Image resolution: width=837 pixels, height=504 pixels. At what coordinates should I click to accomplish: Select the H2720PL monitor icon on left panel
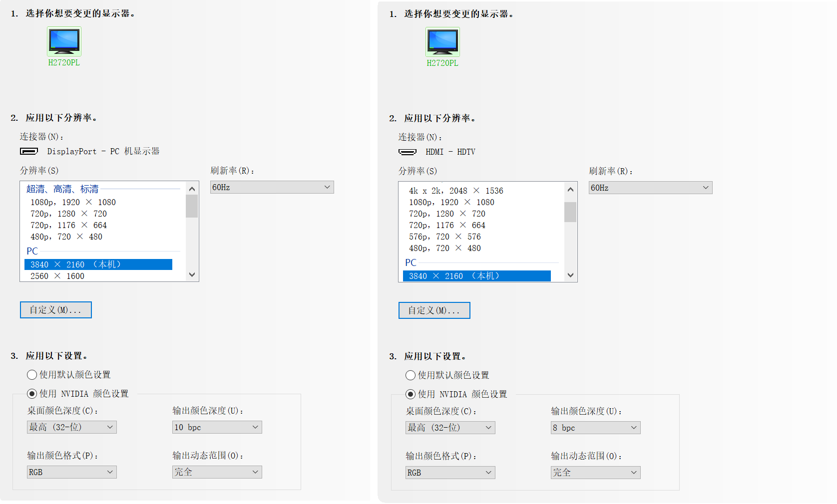(63, 42)
